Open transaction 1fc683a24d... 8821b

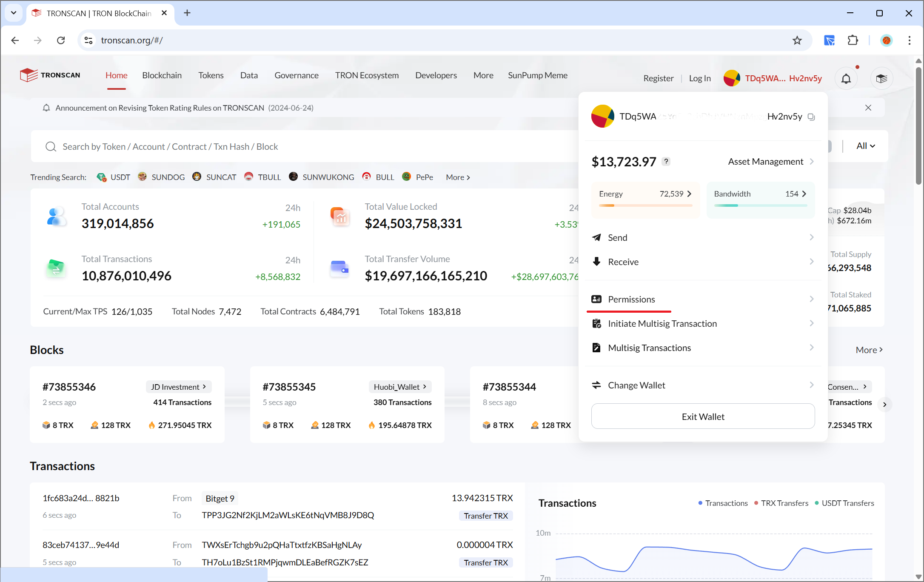coord(81,498)
